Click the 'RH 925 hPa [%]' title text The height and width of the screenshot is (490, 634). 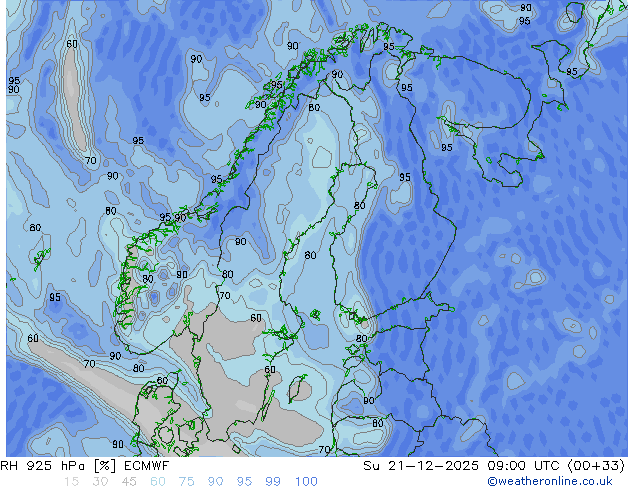pos(58,466)
